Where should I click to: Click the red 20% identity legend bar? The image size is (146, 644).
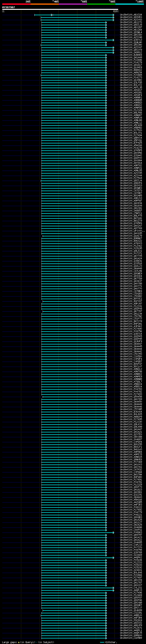click(x=16, y=4)
